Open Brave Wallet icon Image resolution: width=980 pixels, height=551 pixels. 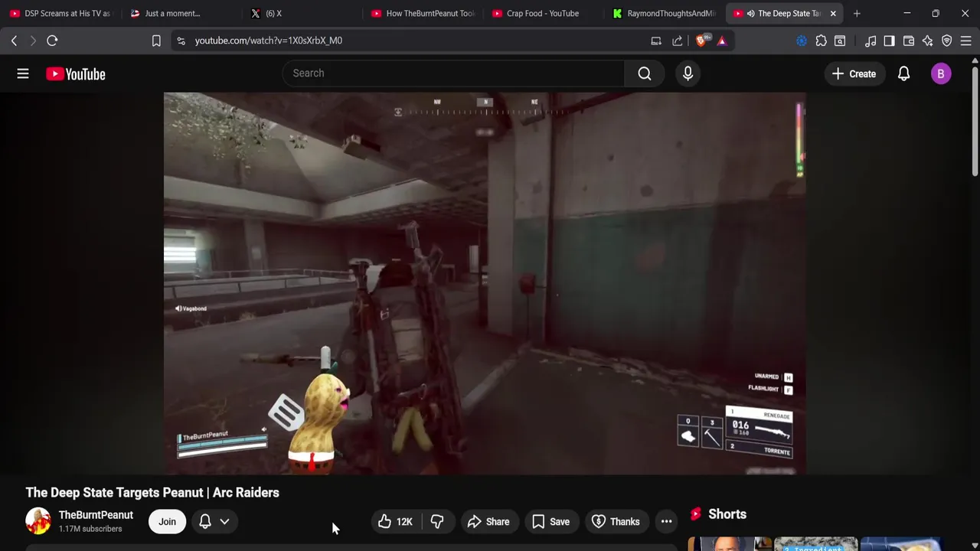click(x=909, y=41)
